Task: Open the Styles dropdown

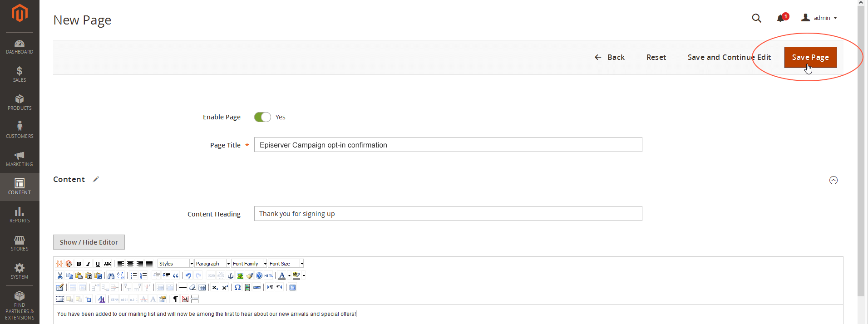Action: 176,264
